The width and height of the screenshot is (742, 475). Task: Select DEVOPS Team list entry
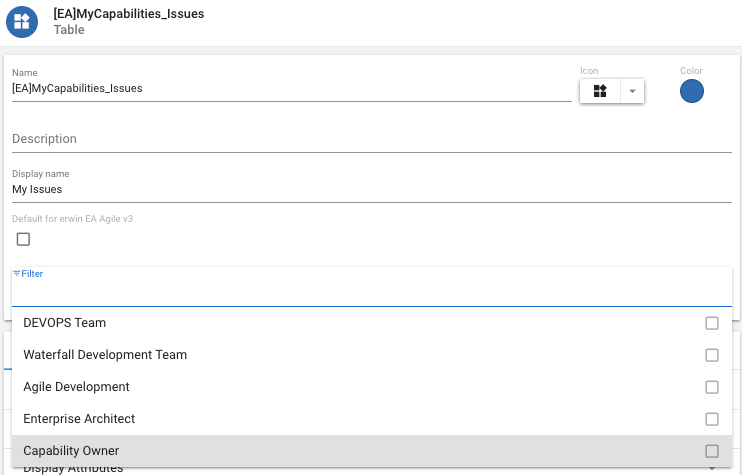tap(65, 323)
